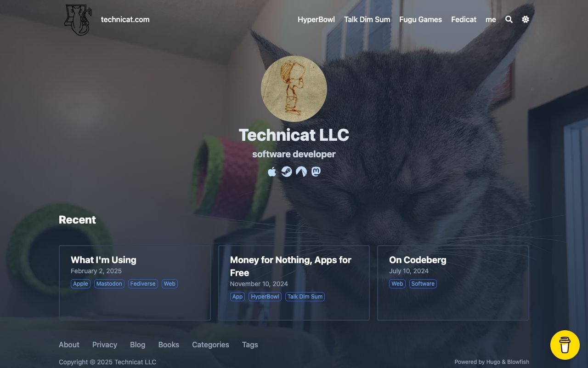This screenshot has height=368, width=588.
Task: Open the "What I'm Using" article
Action: [103, 260]
